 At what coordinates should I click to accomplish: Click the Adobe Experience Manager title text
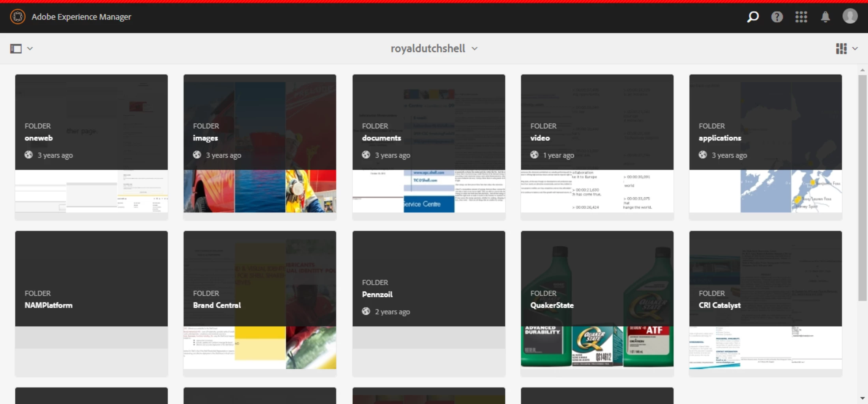[81, 17]
